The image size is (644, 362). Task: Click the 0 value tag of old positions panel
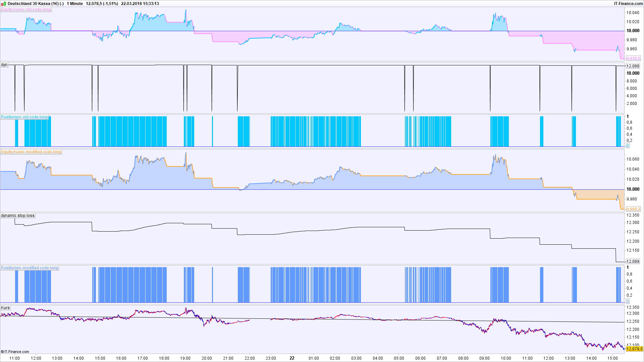[628, 145]
